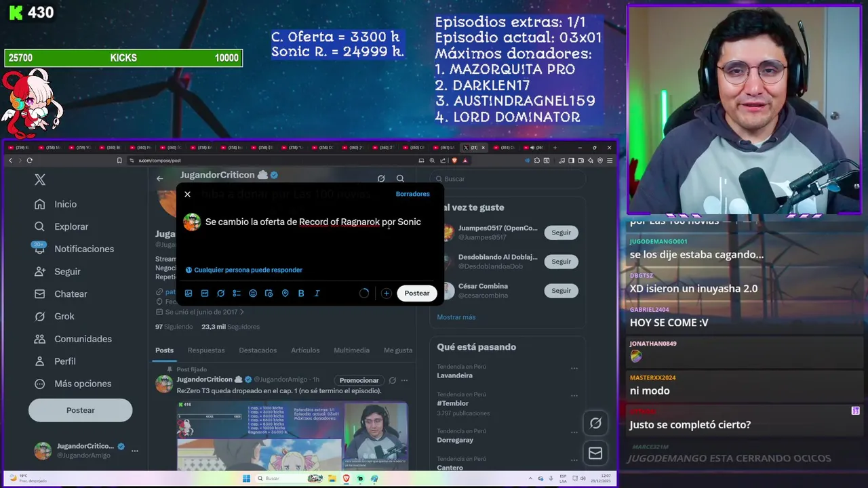The width and height of the screenshot is (868, 488).
Task: Toggle bold formatting in composer
Action: (x=301, y=293)
